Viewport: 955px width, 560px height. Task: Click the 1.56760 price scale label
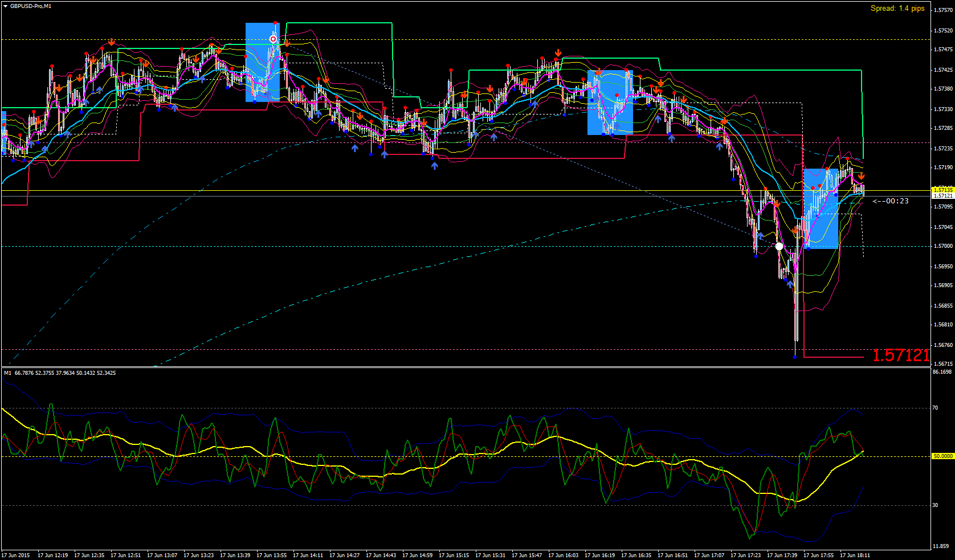pyautogui.click(x=944, y=345)
